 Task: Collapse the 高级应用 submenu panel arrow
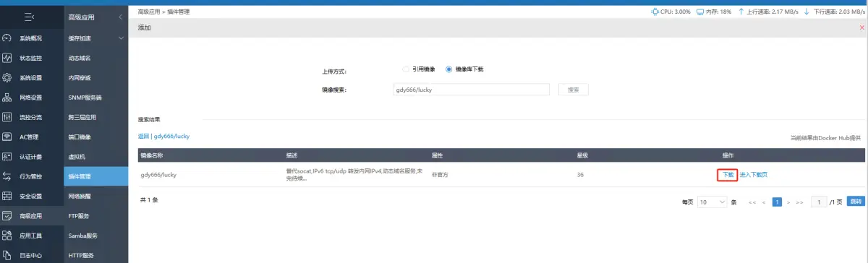click(x=119, y=17)
